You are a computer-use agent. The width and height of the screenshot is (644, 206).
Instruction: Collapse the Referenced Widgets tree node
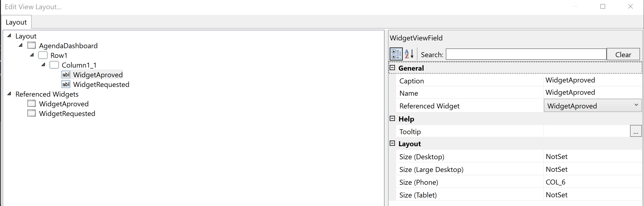pos(9,94)
